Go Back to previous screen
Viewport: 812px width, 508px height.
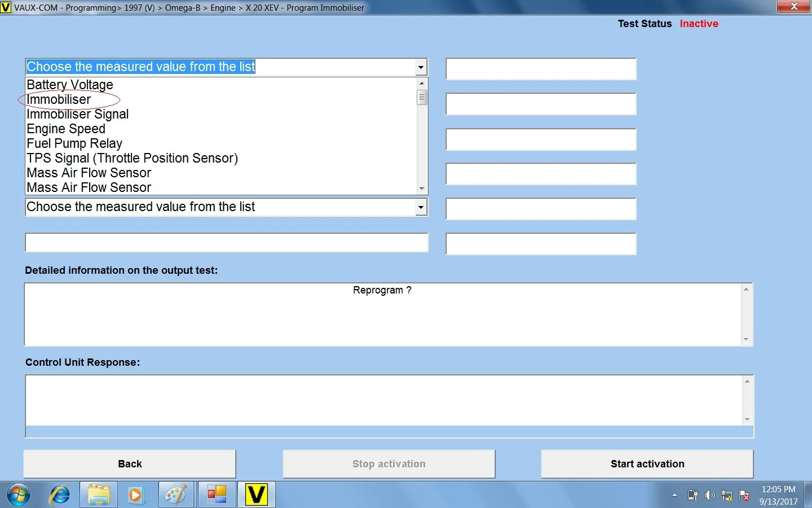click(x=130, y=464)
